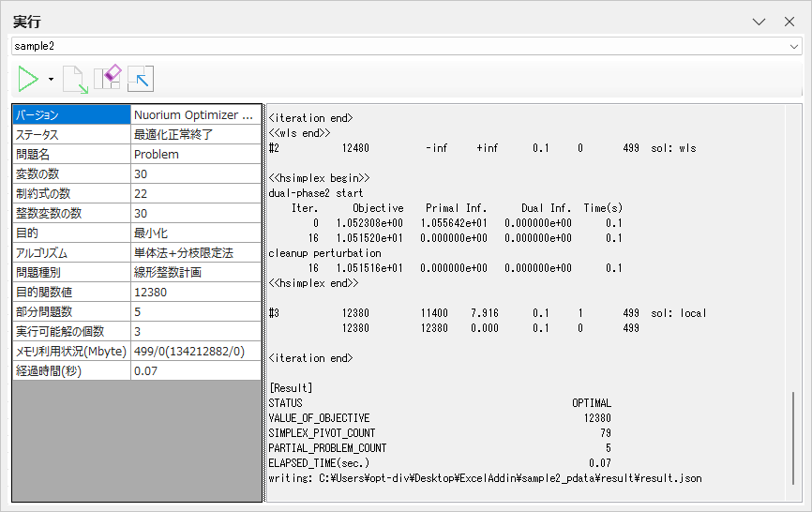Click the blue arrow pop-out icon
Screen dimensions: 812x512
click(x=141, y=79)
